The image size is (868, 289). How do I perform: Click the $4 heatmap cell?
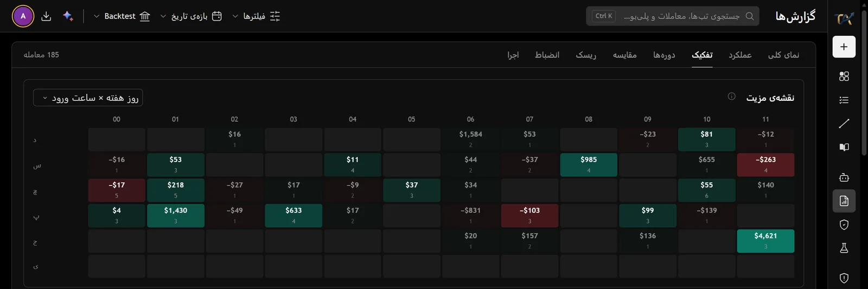117,216
